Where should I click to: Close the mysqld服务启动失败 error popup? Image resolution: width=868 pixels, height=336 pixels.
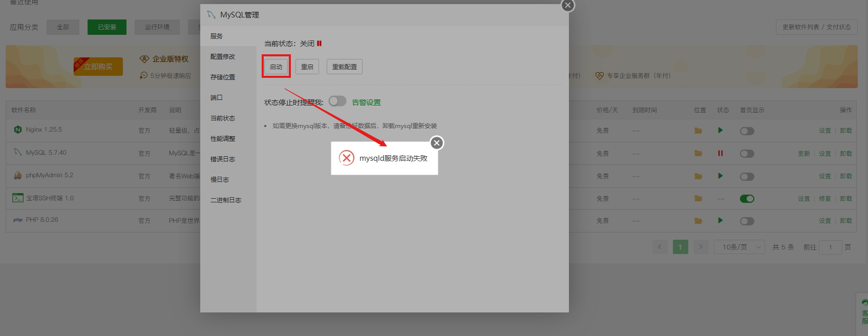[x=437, y=143]
